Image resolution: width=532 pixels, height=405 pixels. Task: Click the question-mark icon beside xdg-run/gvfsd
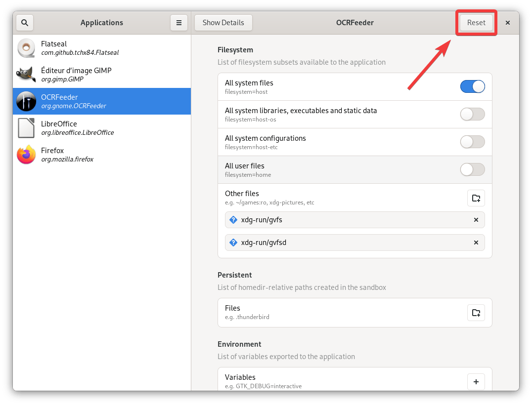tap(233, 243)
